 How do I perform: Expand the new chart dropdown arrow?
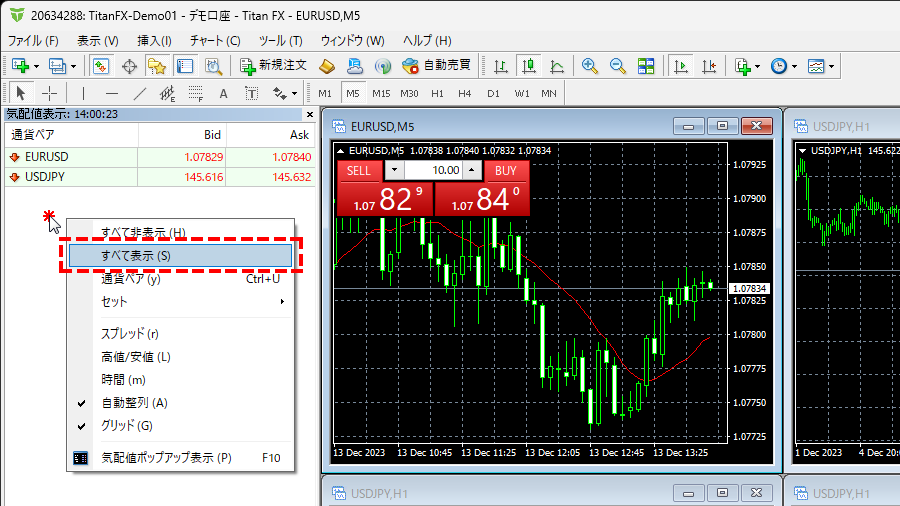[x=36, y=67]
